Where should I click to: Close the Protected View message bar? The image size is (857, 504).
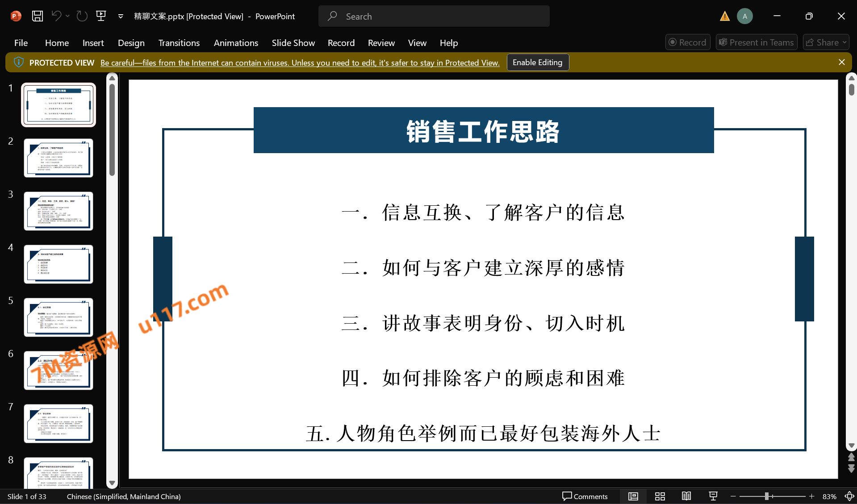(x=841, y=62)
